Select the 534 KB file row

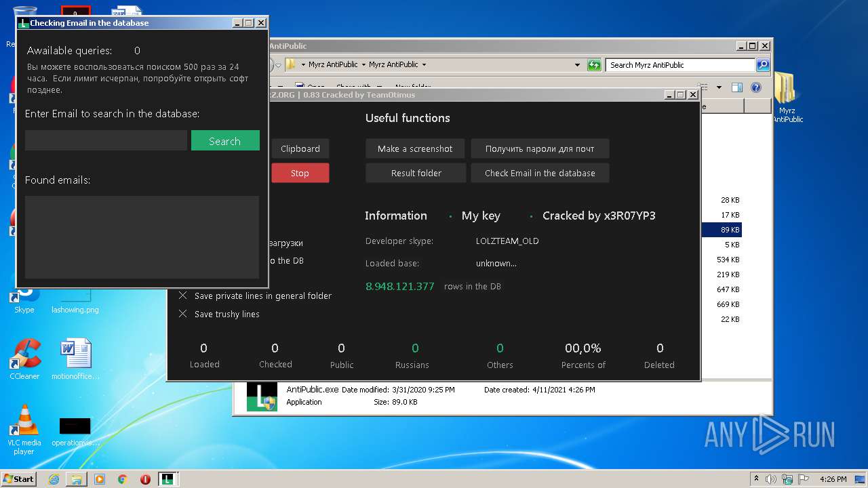tap(722, 260)
